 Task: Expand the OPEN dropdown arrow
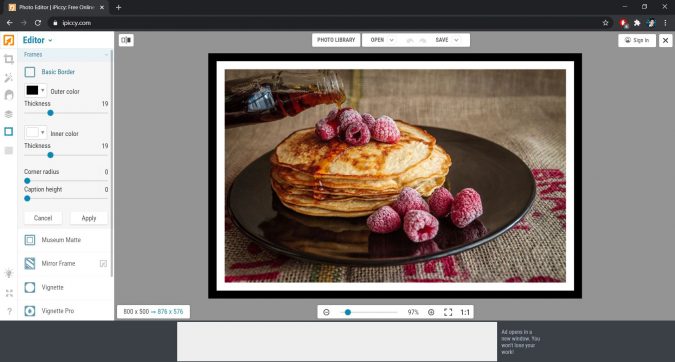pyautogui.click(x=391, y=40)
